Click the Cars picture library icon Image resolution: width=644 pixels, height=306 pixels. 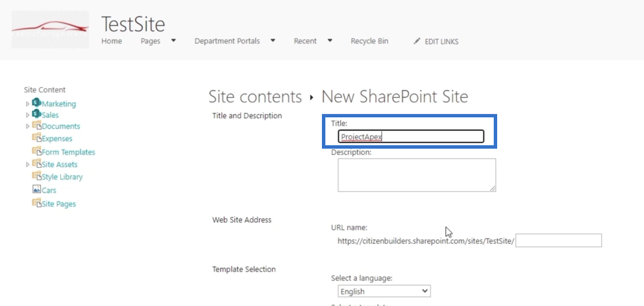click(37, 189)
